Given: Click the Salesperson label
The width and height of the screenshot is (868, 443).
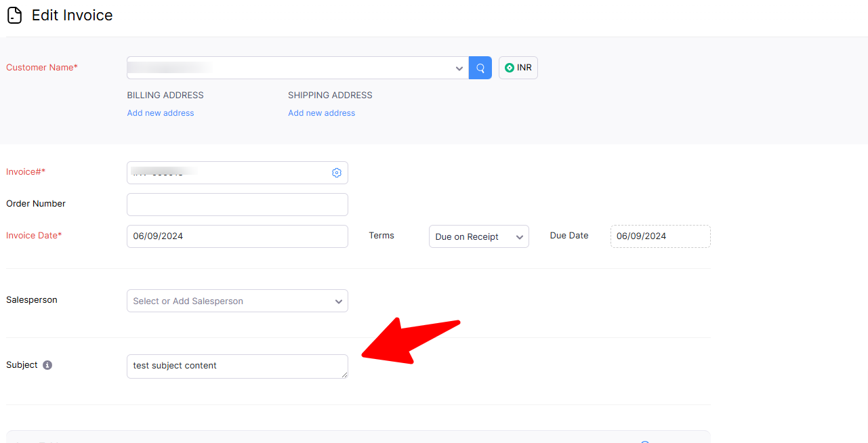Looking at the screenshot, I should 32,300.
